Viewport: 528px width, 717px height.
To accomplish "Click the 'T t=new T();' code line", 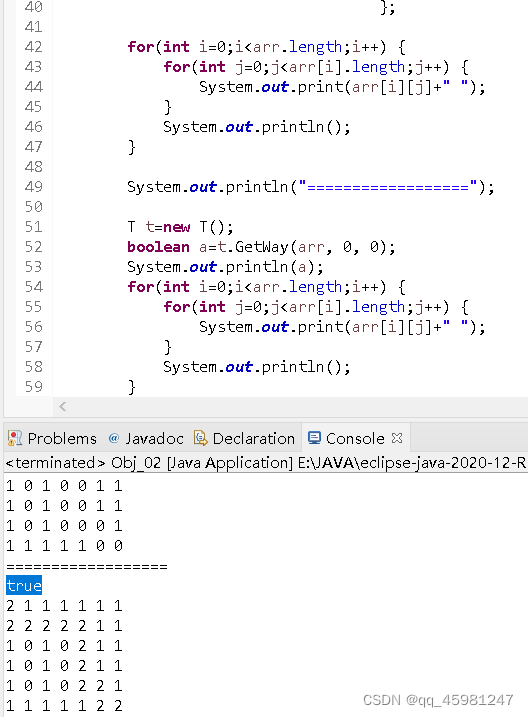I will point(180,227).
